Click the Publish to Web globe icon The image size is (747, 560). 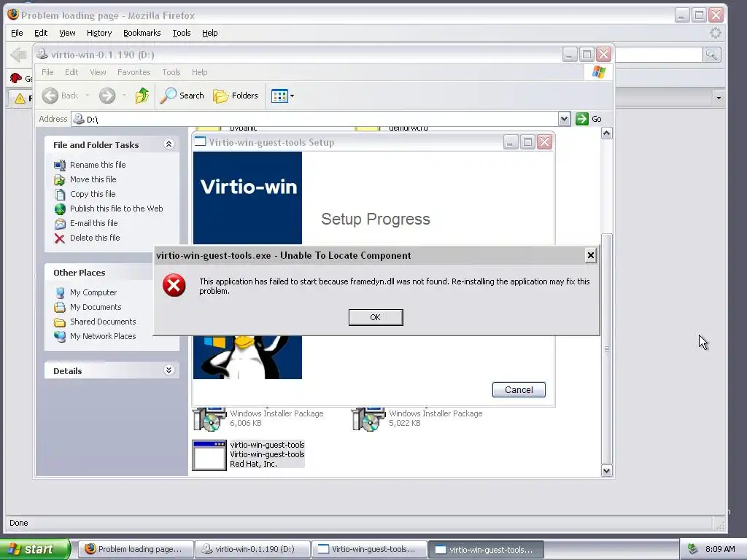click(60, 209)
